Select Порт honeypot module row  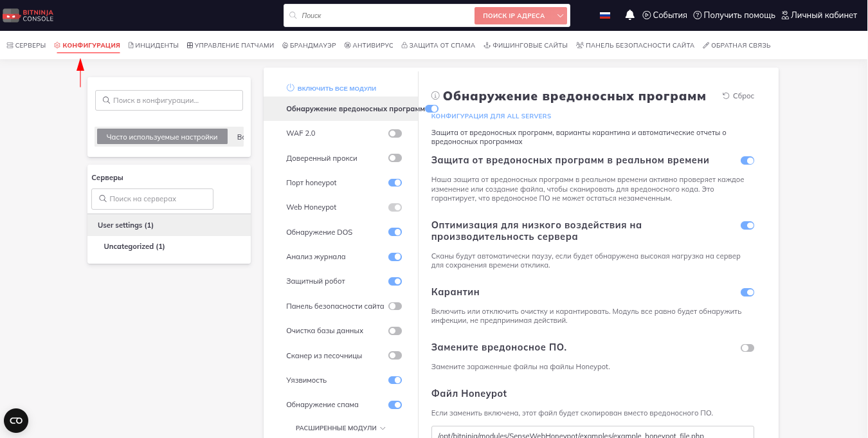click(341, 183)
